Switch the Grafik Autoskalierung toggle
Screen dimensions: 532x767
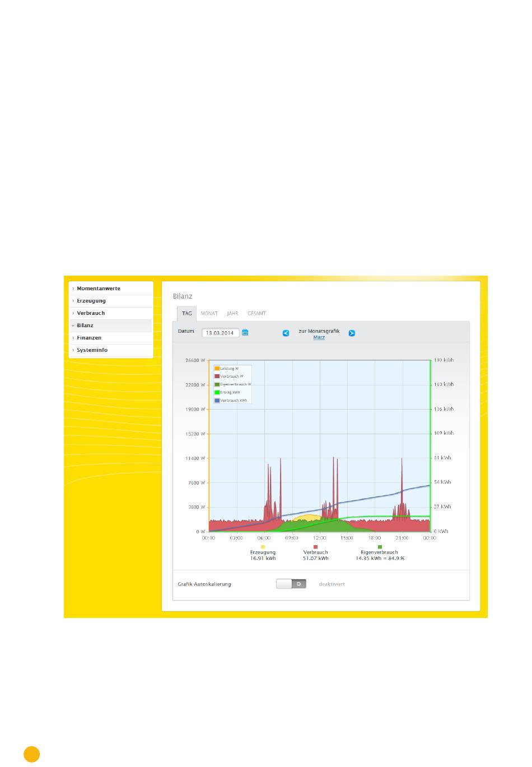click(x=291, y=584)
